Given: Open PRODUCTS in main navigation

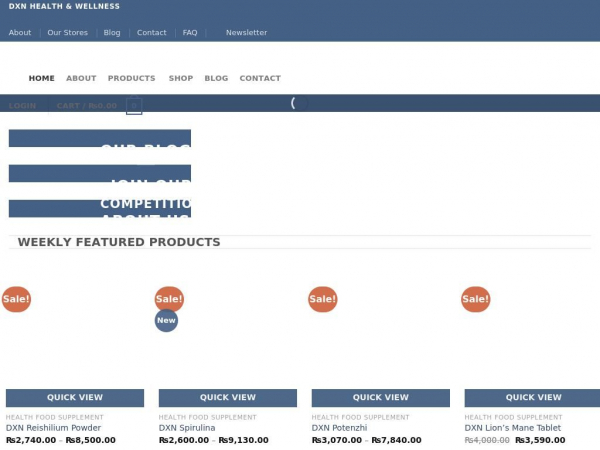Looking at the screenshot, I should pyautogui.click(x=132, y=78).
